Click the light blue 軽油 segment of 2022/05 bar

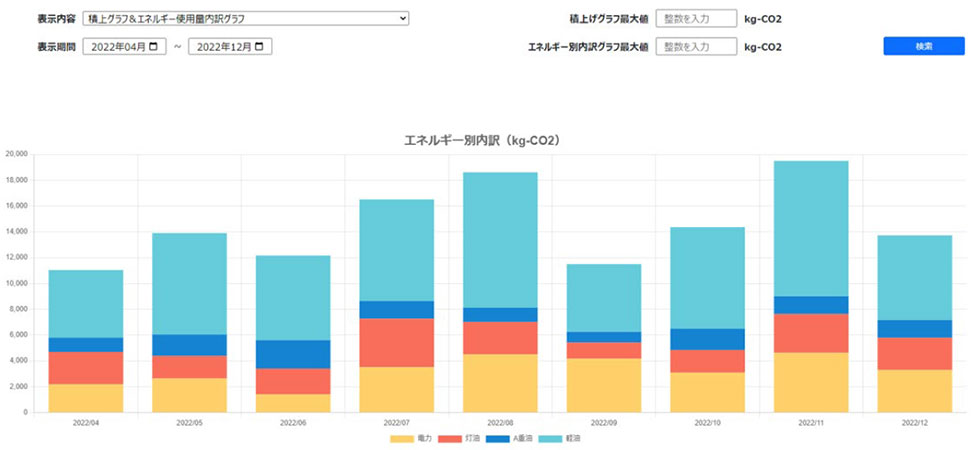point(189,284)
